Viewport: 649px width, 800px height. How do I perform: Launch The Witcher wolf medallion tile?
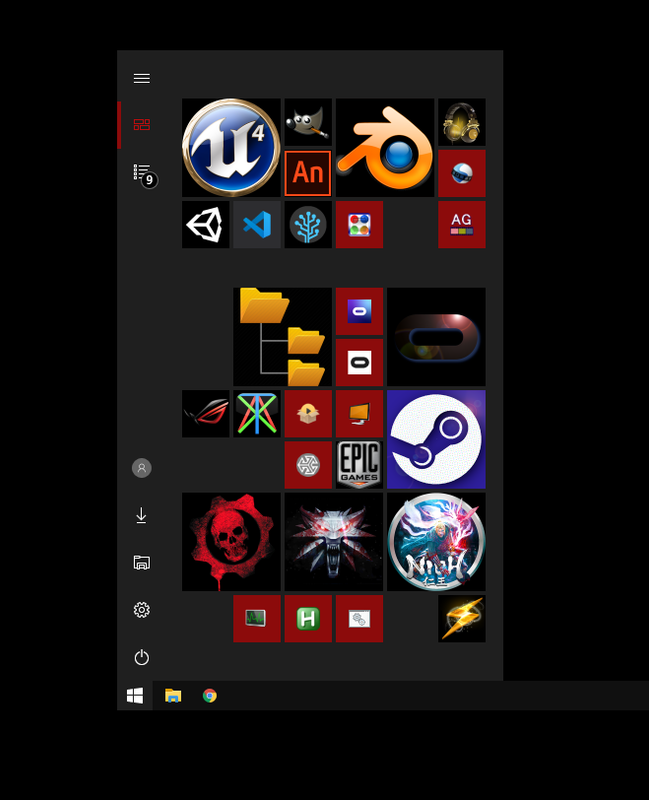[334, 542]
